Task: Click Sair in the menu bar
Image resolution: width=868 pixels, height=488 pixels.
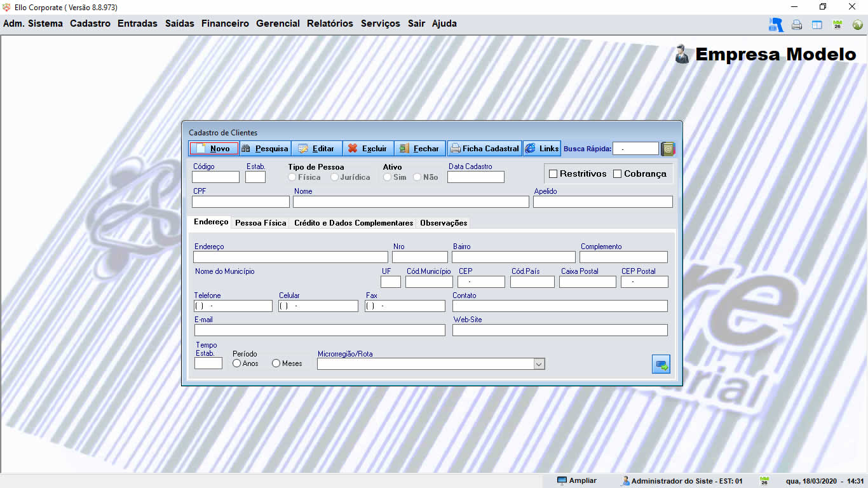Action: (416, 24)
